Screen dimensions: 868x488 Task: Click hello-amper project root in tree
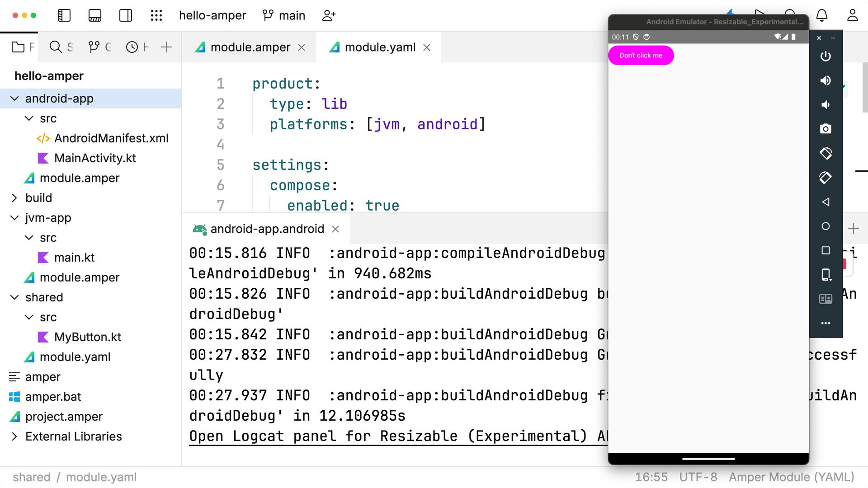[x=49, y=76]
